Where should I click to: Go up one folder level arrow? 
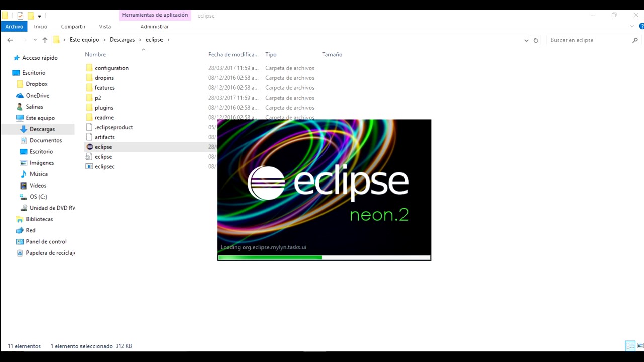click(45, 40)
